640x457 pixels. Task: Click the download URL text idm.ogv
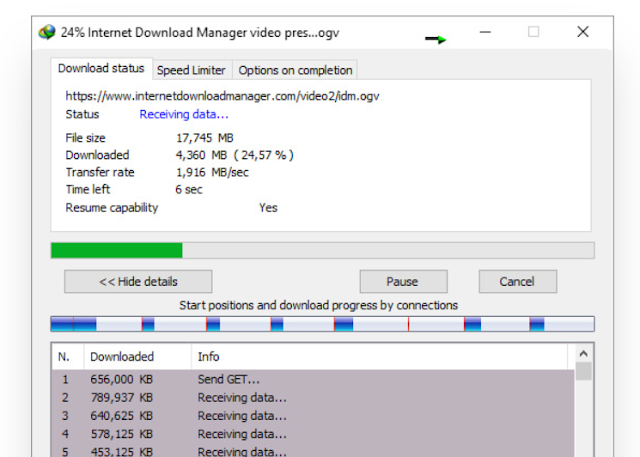(222, 96)
